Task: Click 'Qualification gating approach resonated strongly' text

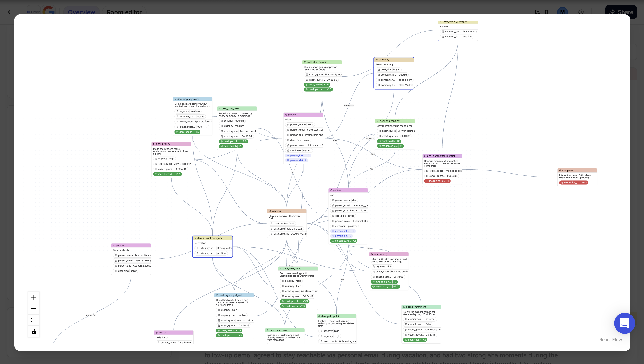Action: point(320,68)
